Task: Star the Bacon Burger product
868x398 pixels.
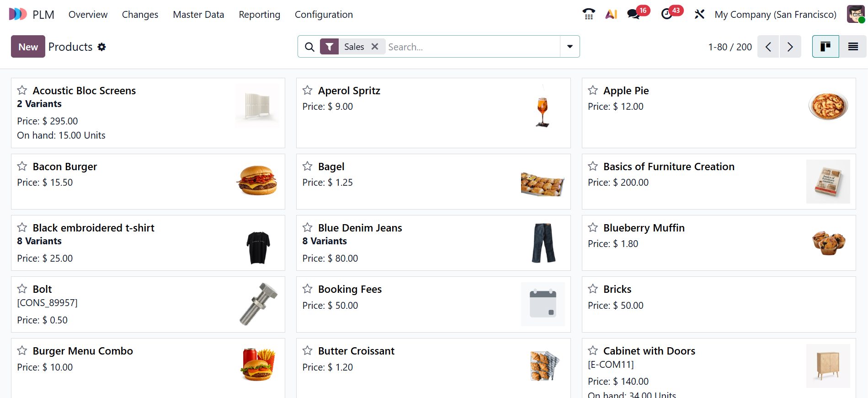Action: 22,166
